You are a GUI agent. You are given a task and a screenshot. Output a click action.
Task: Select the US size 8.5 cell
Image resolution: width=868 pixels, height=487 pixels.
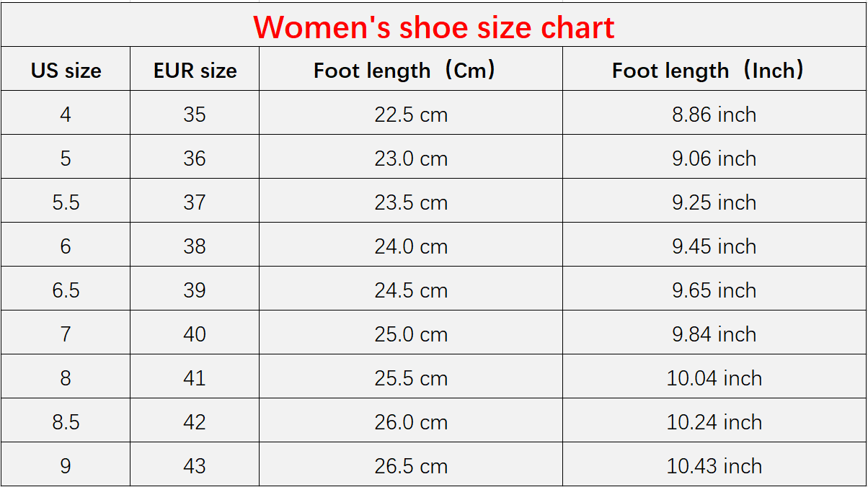pyautogui.click(x=66, y=422)
